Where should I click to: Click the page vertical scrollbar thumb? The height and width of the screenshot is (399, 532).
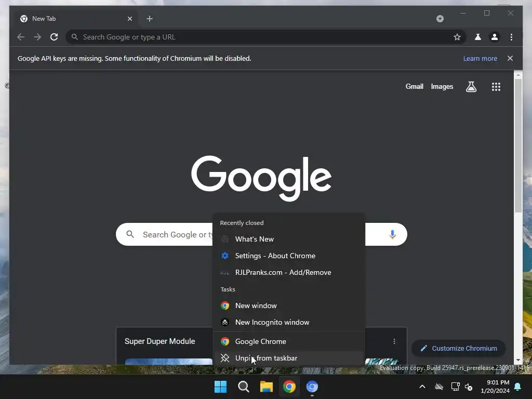point(518,146)
